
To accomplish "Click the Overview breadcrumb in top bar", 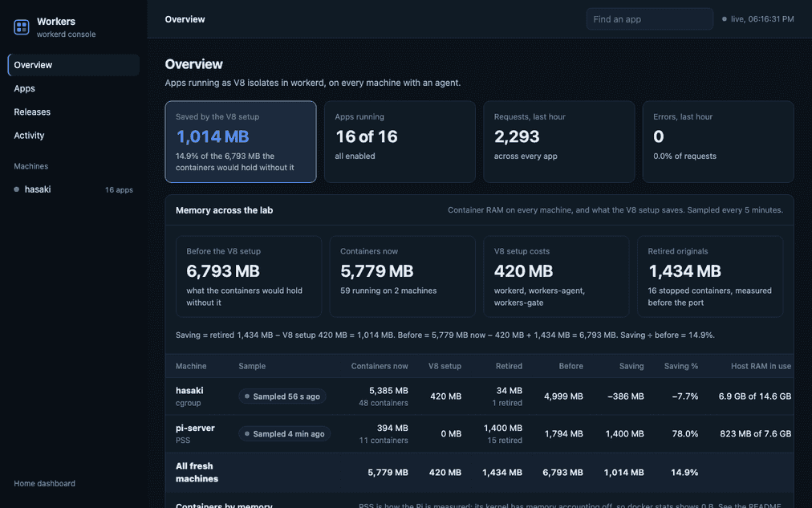I will click(185, 19).
